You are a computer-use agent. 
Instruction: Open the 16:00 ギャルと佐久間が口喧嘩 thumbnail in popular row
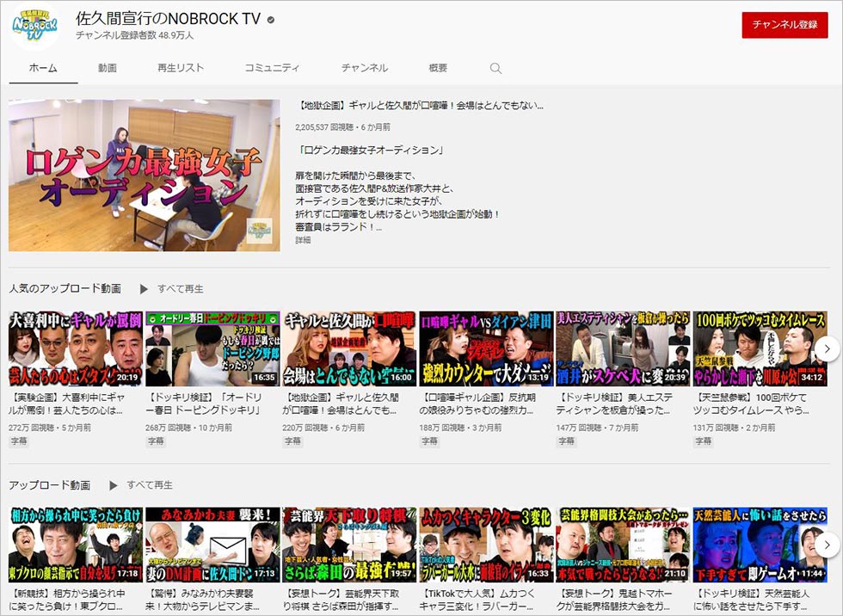349,348
